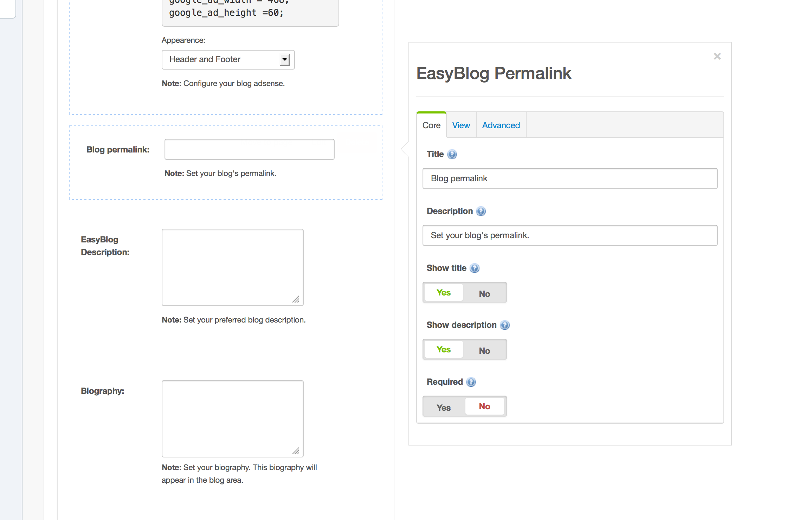Set Show title to No
The image size is (812, 520).
click(484, 293)
